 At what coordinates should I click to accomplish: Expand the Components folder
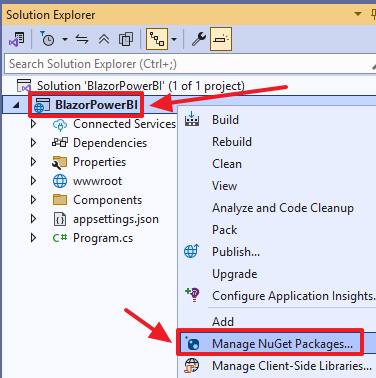point(33,200)
